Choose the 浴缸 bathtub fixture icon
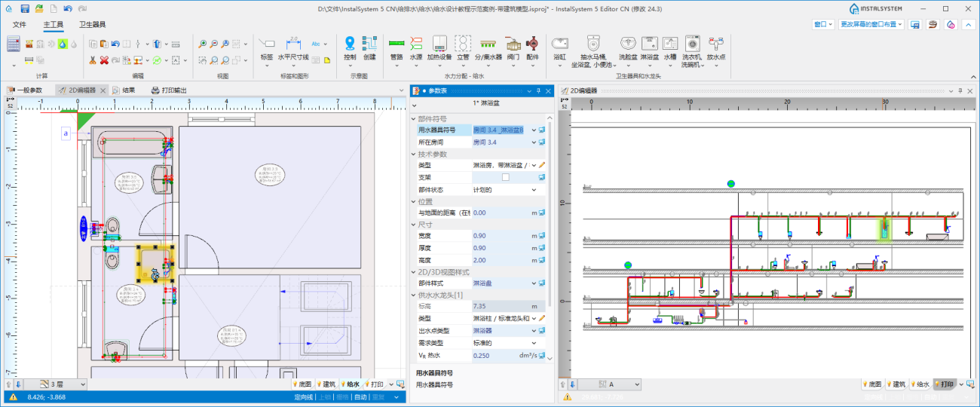 click(559, 44)
